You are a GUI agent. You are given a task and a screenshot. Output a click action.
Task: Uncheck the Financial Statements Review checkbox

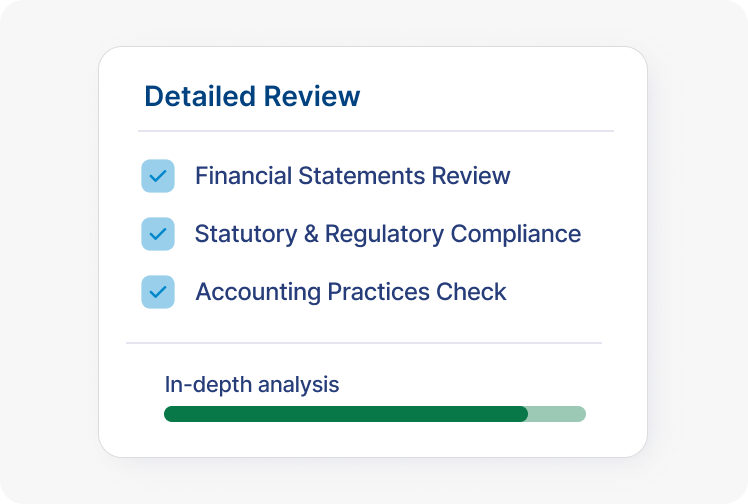[158, 176]
